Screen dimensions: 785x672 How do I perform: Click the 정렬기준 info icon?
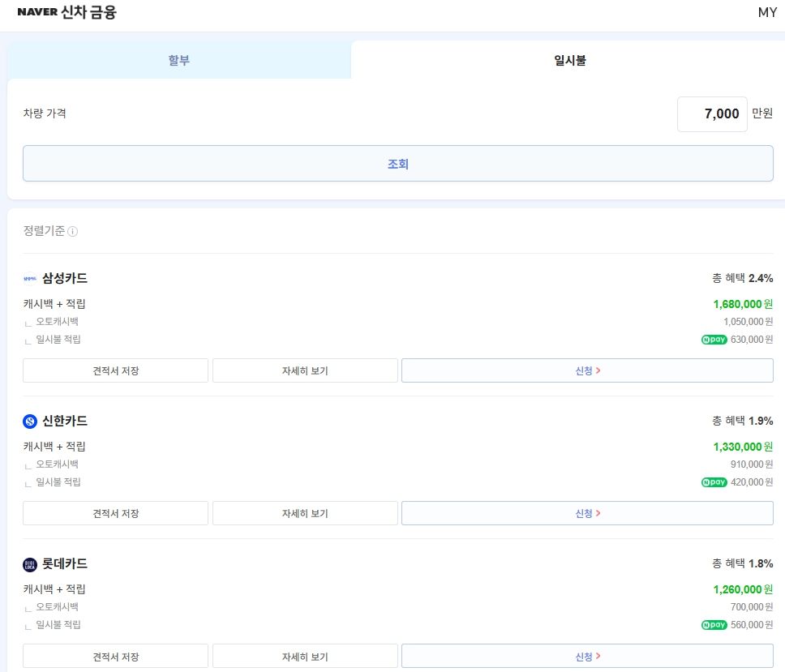(73, 231)
